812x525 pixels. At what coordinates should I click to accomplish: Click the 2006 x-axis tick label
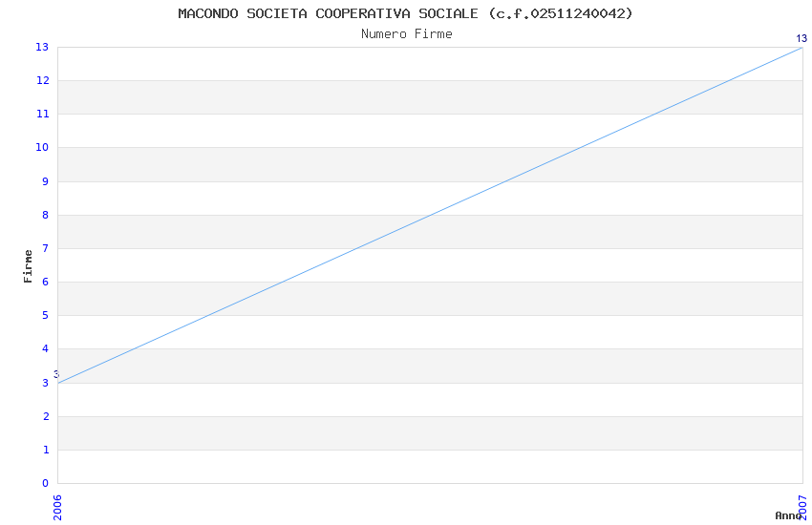pos(57,508)
